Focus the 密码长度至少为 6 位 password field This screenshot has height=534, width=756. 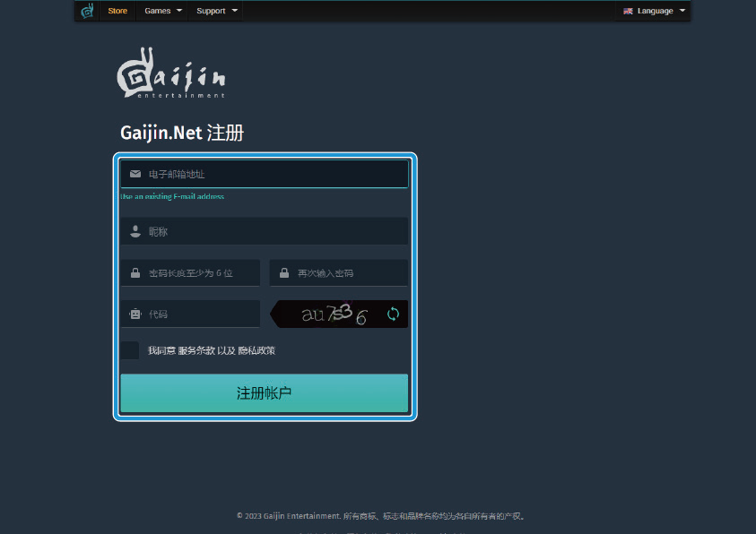190,273
